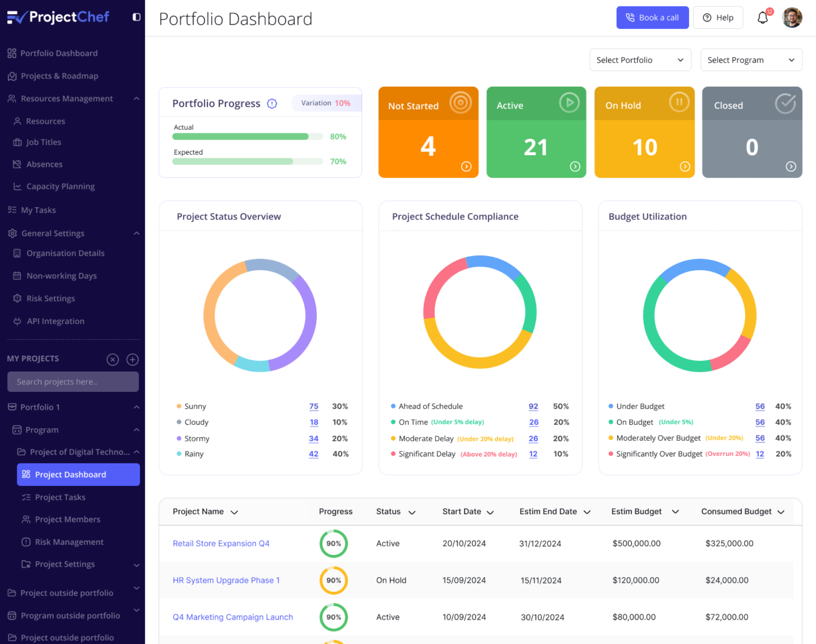Screen dimensions: 816x644
Task: Open Closed projects via the arrow icon
Action: [791, 167]
